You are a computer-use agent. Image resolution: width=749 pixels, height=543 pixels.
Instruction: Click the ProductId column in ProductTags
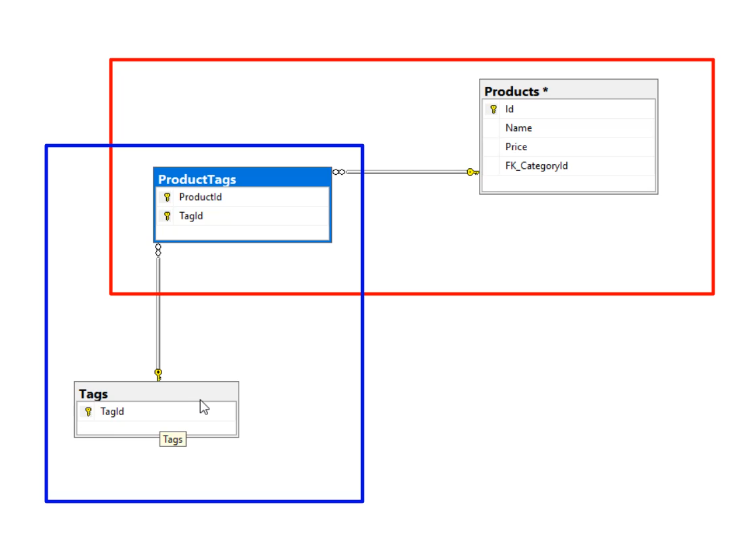click(x=243, y=197)
